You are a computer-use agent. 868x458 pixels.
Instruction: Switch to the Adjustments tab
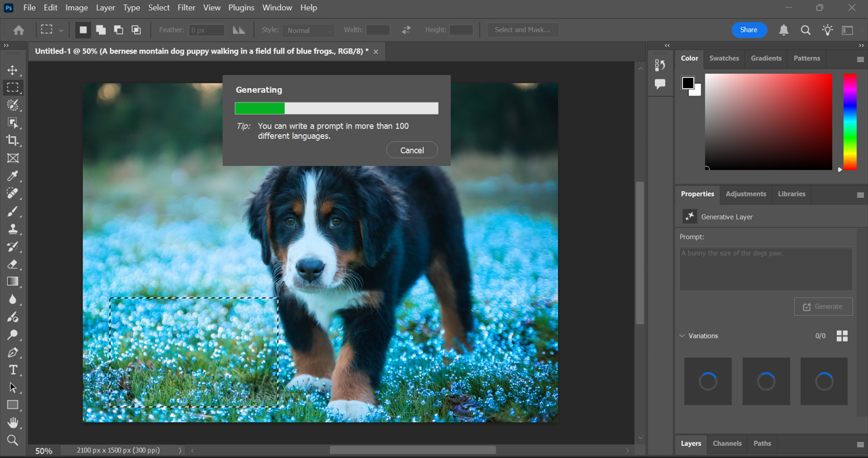tap(745, 194)
